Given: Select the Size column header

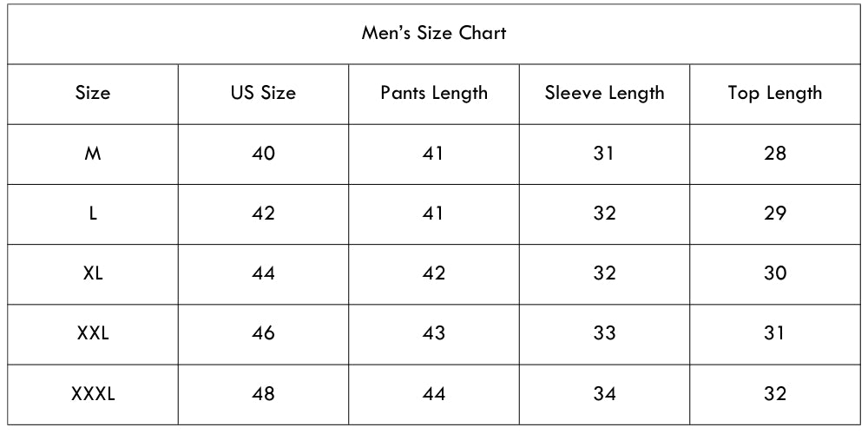Looking at the screenshot, I should tap(93, 93).
